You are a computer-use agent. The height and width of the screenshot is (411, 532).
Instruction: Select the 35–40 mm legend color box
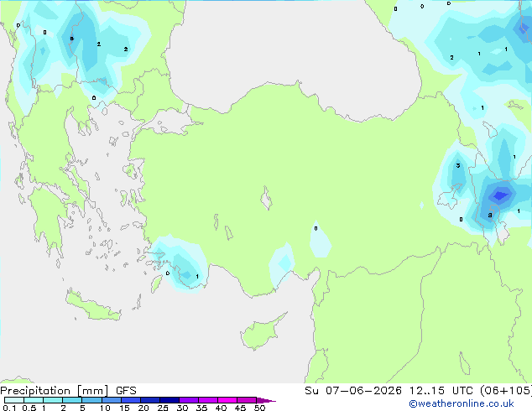(x=207, y=400)
